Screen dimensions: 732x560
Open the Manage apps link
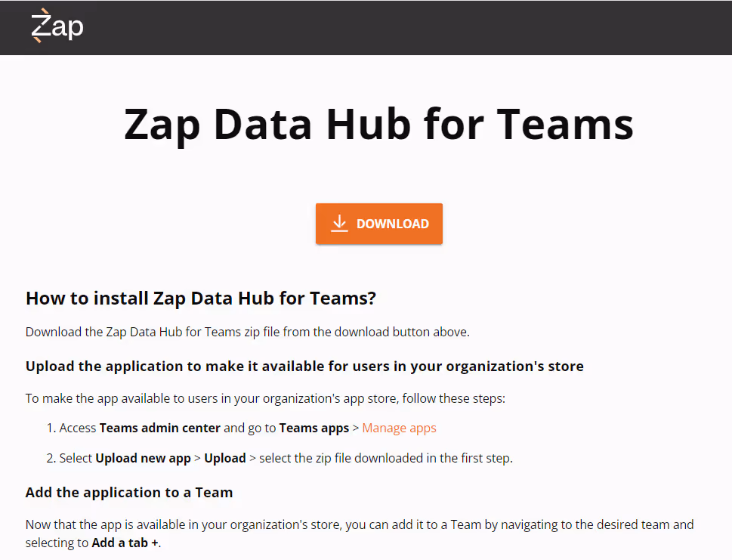click(x=399, y=428)
